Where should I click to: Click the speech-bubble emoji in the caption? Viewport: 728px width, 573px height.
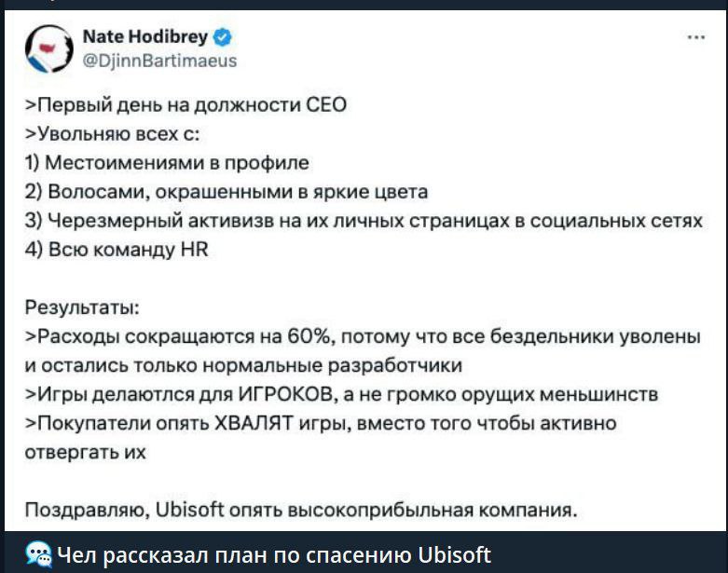pyautogui.click(x=38, y=553)
